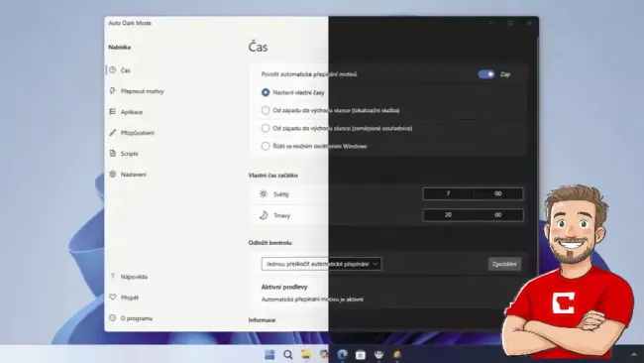This screenshot has width=644, height=363.
Task: Click Automatické přepínání motivu je aktivní text
Action: pyautogui.click(x=312, y=300)
